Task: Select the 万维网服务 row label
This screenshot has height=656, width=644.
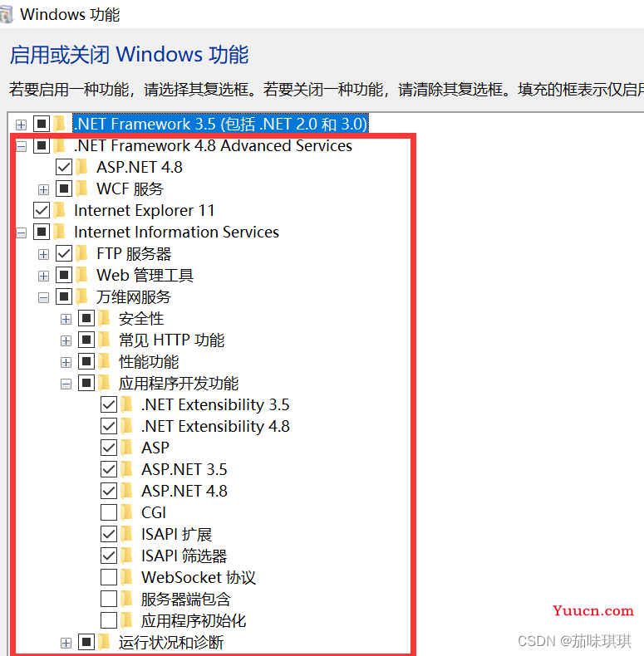Action: tap(134, 297)
